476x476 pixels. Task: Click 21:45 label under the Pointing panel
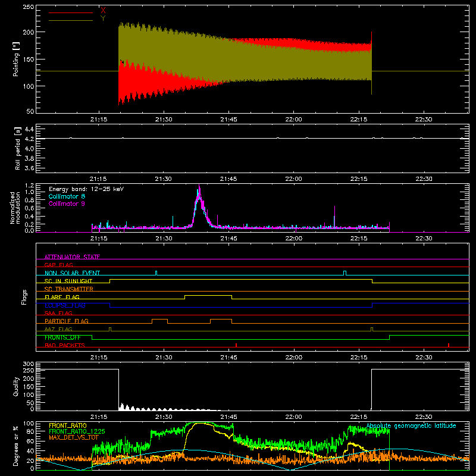pyautogui.click(x=228, y=120)
